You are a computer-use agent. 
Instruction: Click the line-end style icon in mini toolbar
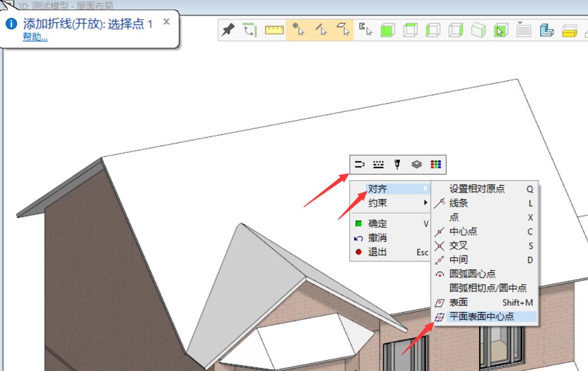point(359,164)
